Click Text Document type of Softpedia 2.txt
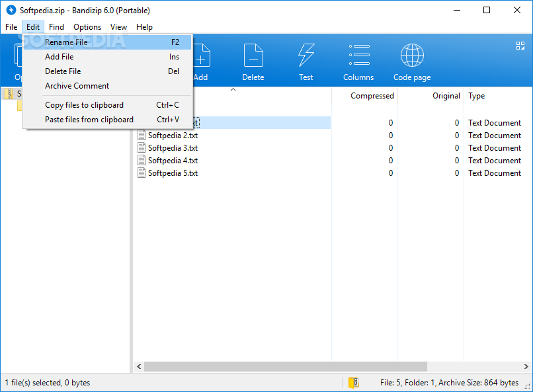The height and width of the screenshot is (392, 533). [495, 136]
